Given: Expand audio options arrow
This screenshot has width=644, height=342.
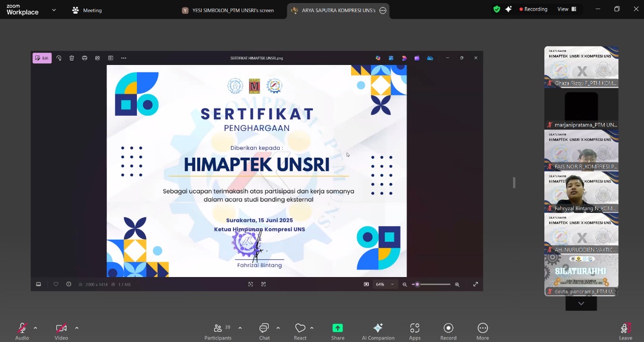Looking at the screenshot, I should tap(35, 328).
